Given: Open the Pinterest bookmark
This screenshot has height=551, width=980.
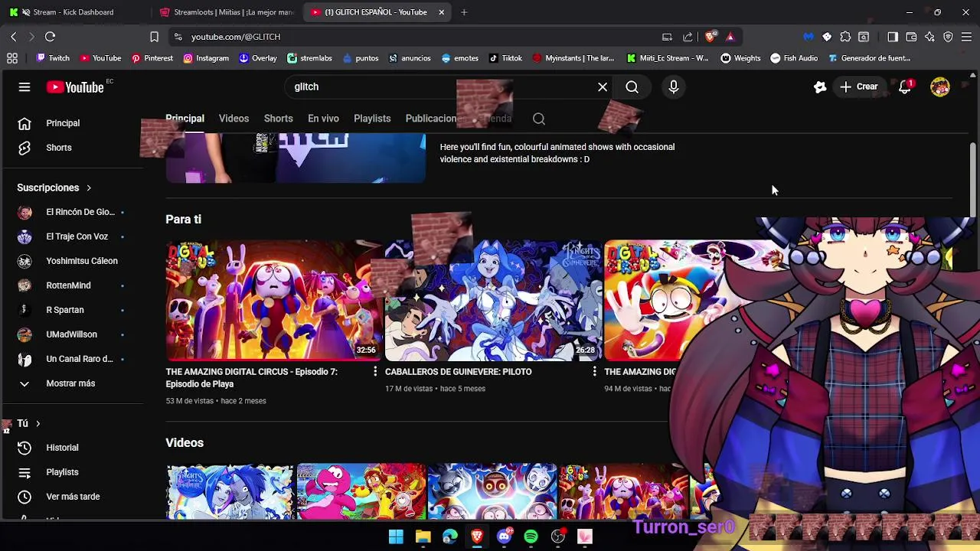Looking at the screenshot, I should tap(152, 58).
